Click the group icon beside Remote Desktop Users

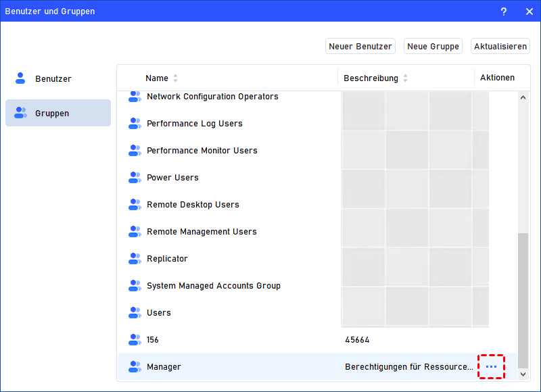pos(135,205)
